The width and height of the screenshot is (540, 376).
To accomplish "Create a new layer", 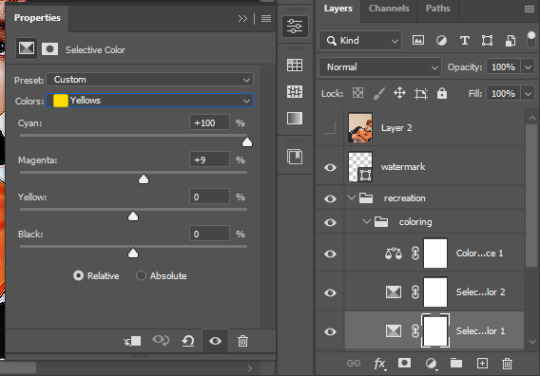I will [x=482, y=363].
